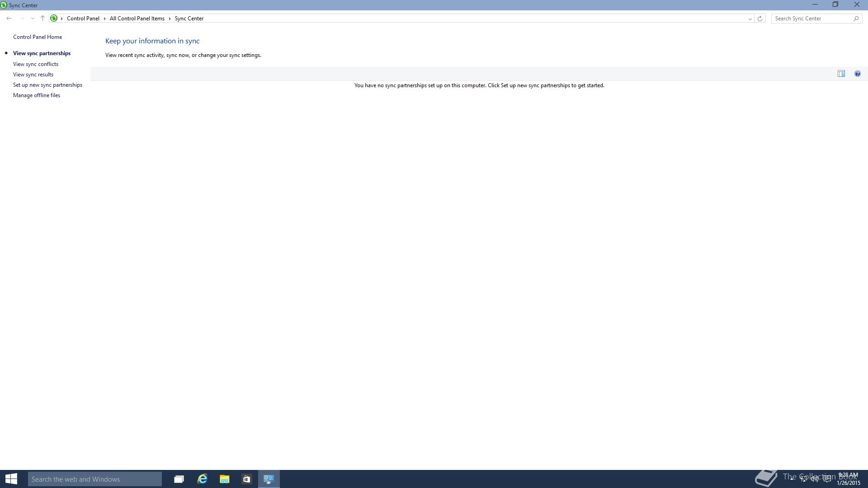Expand the chevron after Control Panel breadcrumb
The image size is (868, 488).
tap(104, 19)
